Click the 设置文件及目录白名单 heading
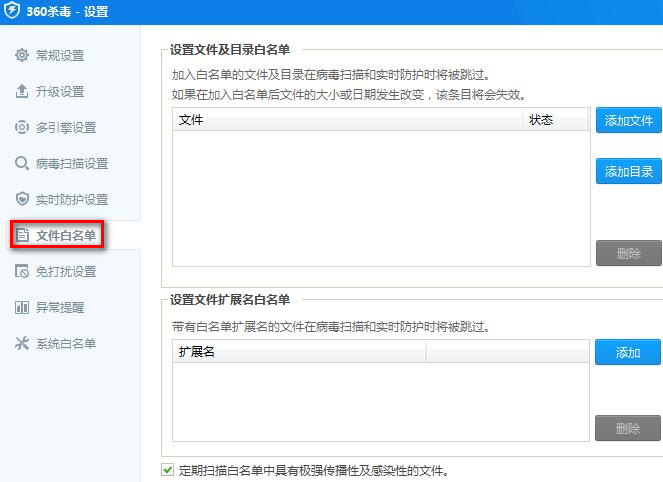Viewport: 663px width, 482px height. (x=230, y=49)
